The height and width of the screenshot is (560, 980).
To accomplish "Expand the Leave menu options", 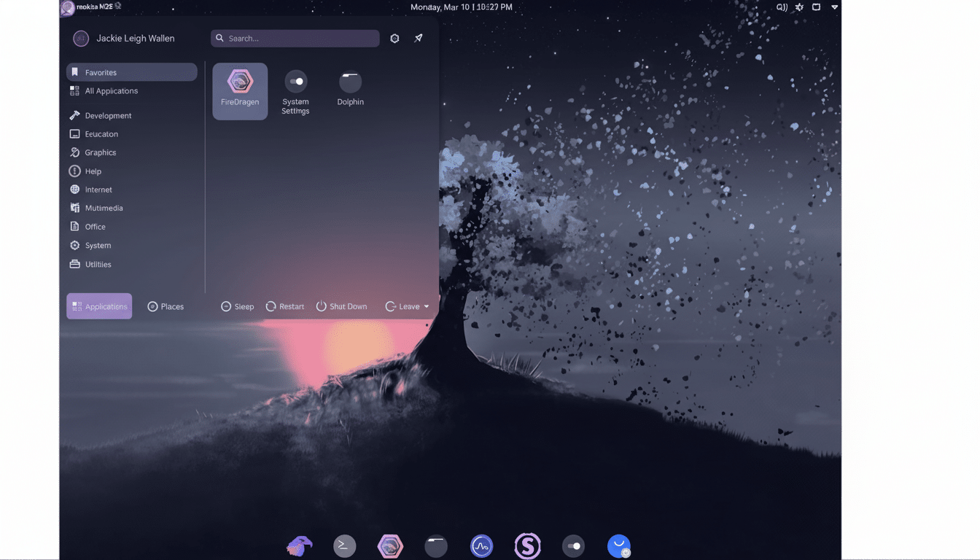I will pyautogui.click(x=406, y=306).
